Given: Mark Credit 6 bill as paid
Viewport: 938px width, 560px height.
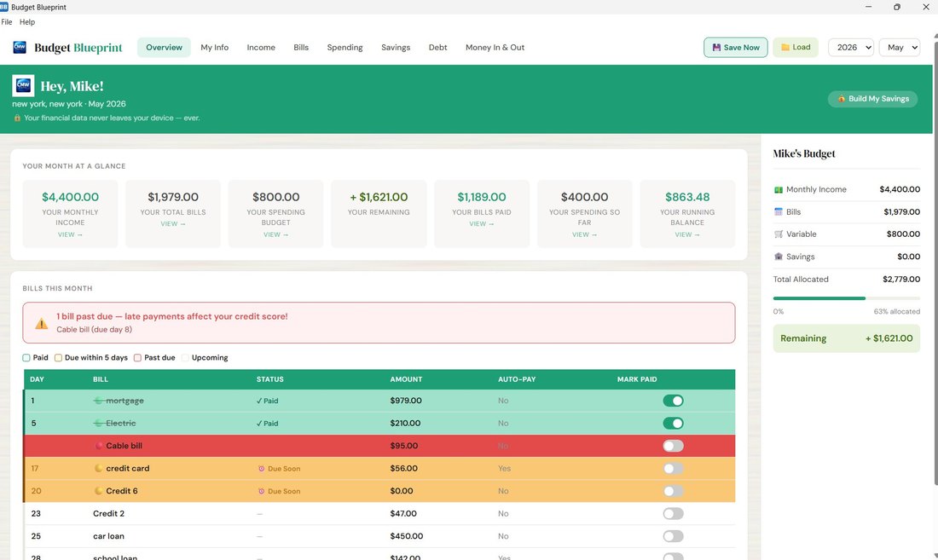Looking at the screenshot, I should [673, 491].
